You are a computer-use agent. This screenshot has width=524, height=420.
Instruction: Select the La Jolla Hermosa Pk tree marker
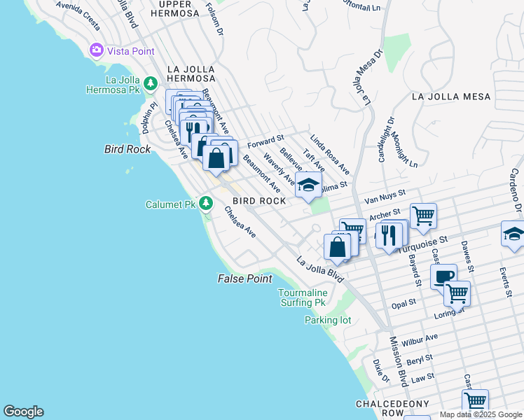click(151, 83)
